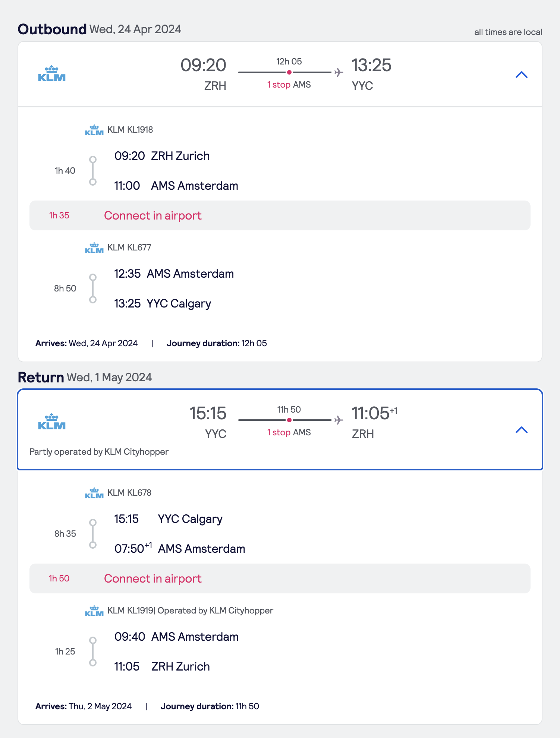This screenshot has height=738, width=560.
Task: Collapse the outbound flight details chevron
Action: (x=521, y=75)
